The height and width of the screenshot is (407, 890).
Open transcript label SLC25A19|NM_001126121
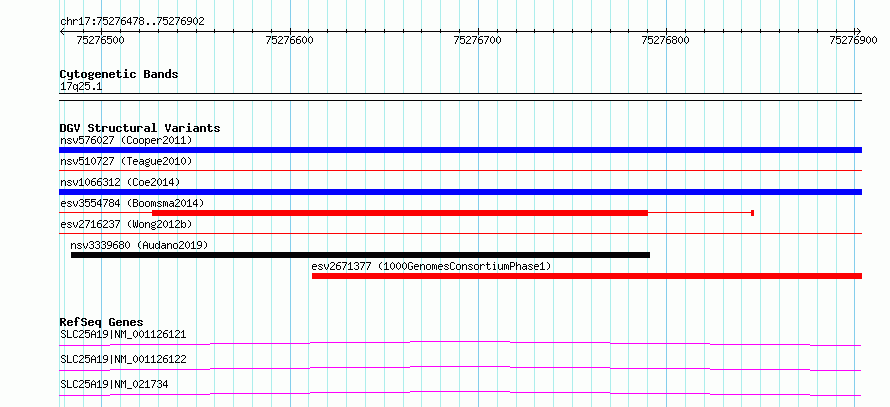point(123,334)
